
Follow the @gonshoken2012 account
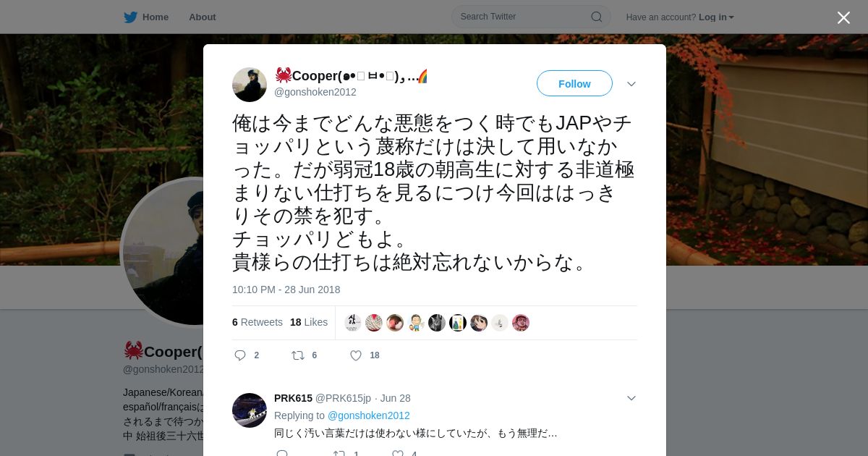click(x=574, y=84)
